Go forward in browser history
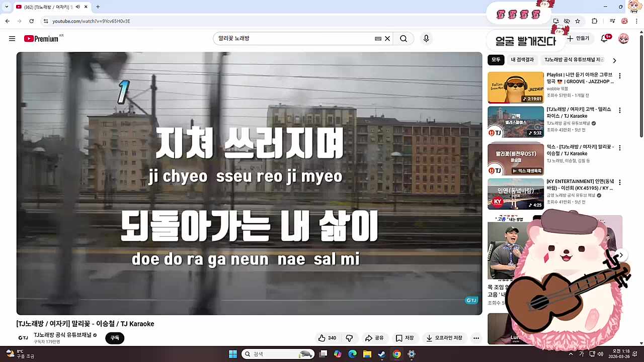 tap(19, 21)
